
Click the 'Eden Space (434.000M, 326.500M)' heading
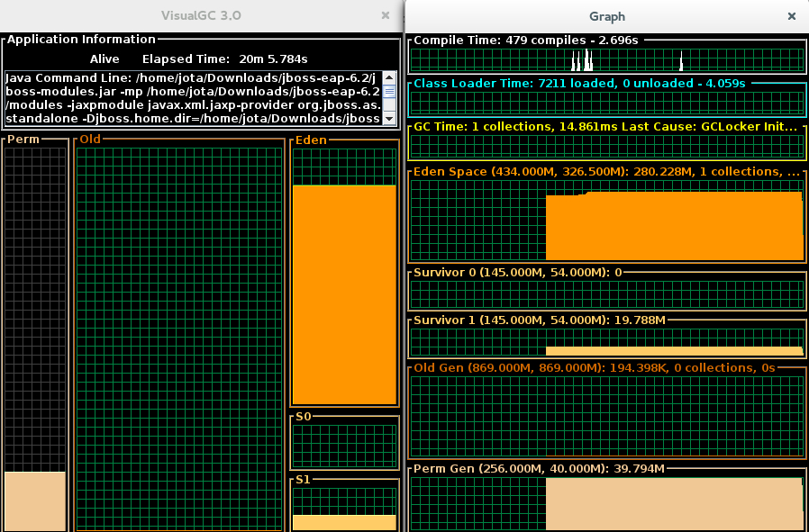(x=607, y=172)
